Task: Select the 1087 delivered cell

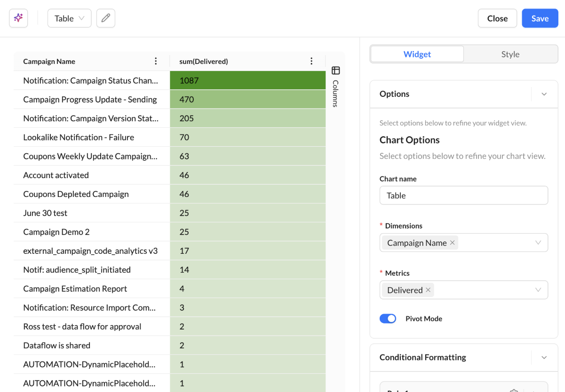Action: (x=248, y=80)
